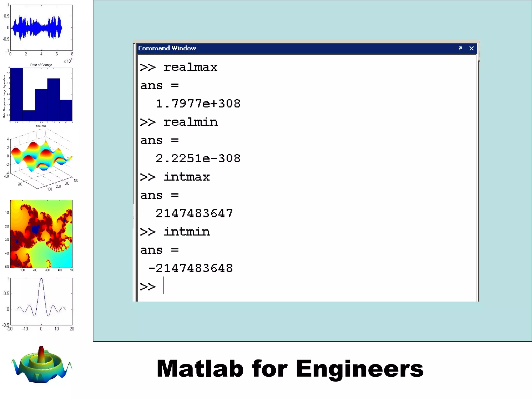This screenshot has height=399, width=532.
Task: Click the Rate of Change chart title
Action: point(41,65)
